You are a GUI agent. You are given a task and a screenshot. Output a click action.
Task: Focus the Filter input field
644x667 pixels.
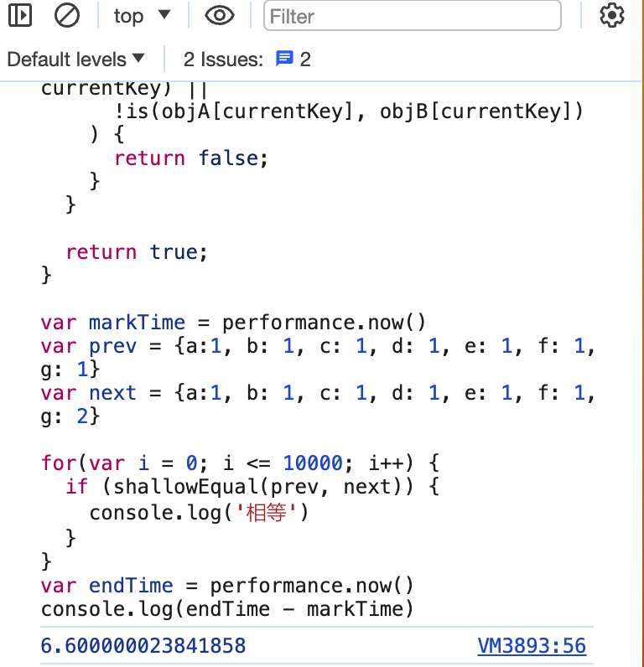pos(412,16)
